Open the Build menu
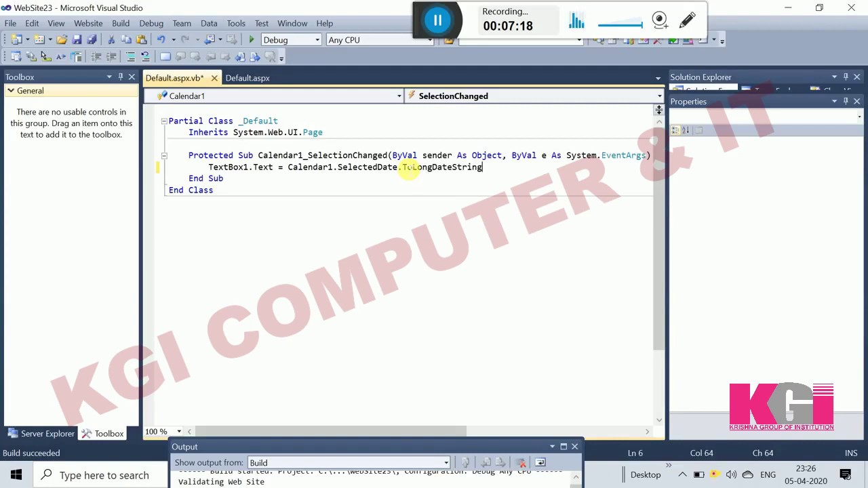The height and width of the screenshot is (488, 868). pos(121,23)
